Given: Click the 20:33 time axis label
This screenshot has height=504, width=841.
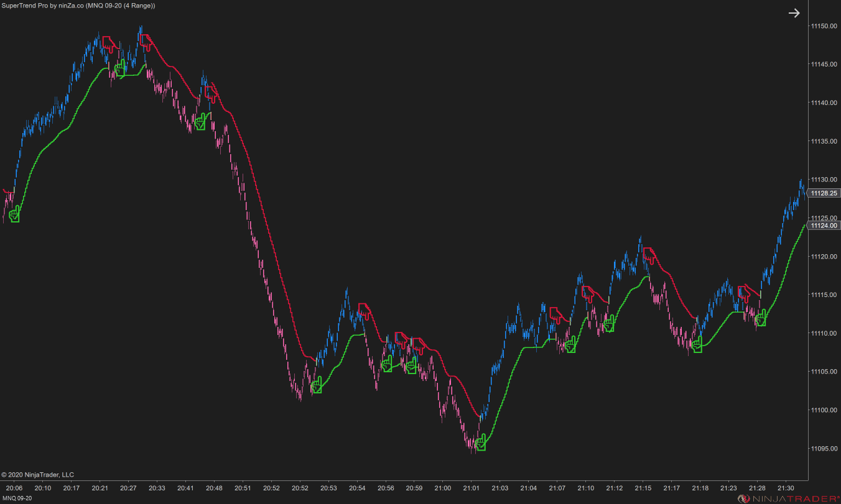Looking at the screenshot, I should 157,488.
